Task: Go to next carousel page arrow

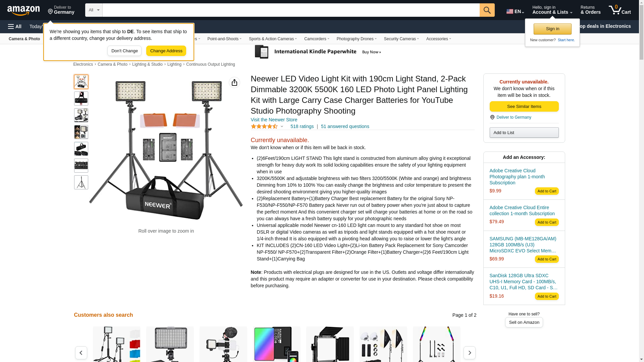Action: [469, 353]
